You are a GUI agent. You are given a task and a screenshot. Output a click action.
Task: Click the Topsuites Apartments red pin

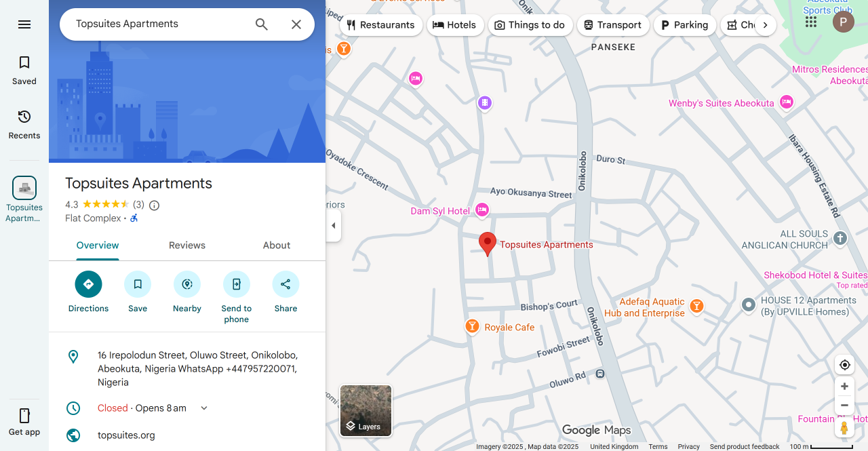click(488, 244)
